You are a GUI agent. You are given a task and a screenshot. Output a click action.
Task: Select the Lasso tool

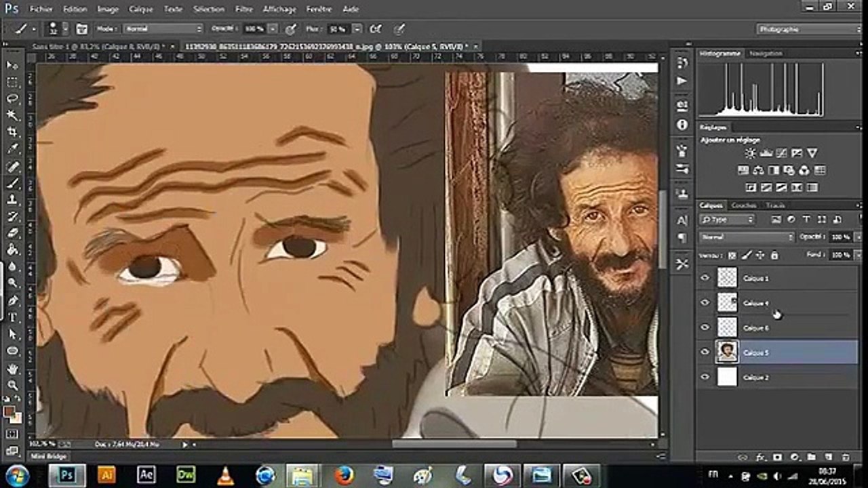point(12,99)
